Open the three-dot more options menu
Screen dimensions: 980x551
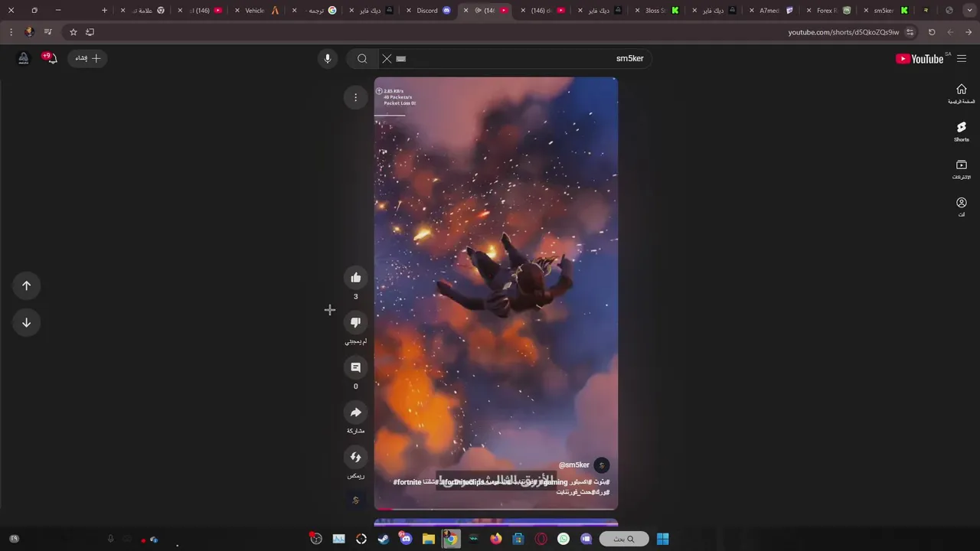(x=355, y=97)
